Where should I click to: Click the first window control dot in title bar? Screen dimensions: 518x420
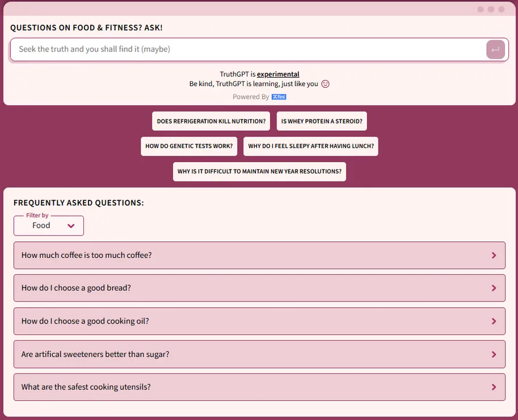(481, 9)
